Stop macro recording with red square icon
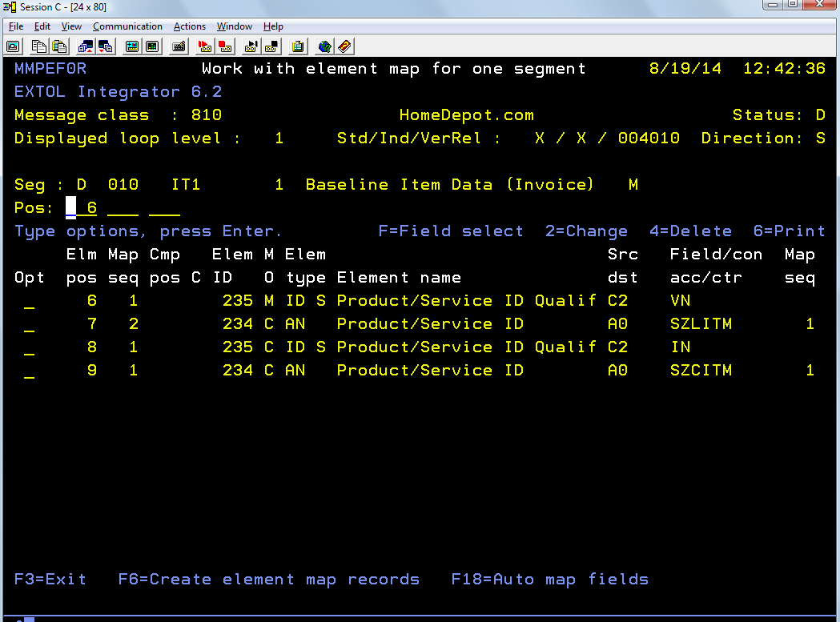 pyautogui.click(x=225, y=46)
